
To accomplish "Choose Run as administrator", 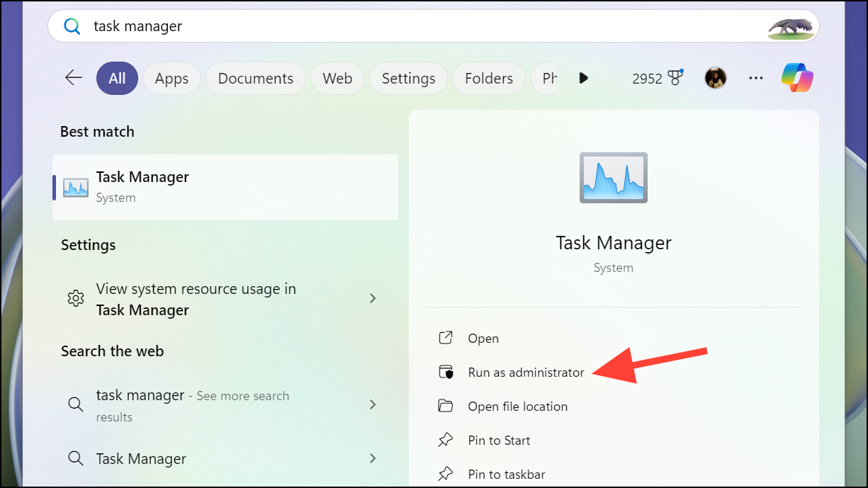I will coord(526,373).
